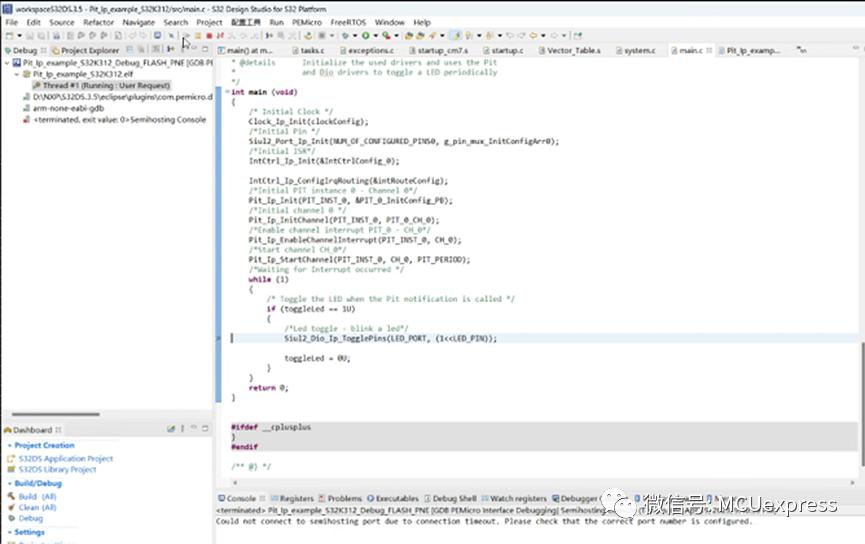Open the File menu
The image size is (865, 544).
(x=12, y=22)
